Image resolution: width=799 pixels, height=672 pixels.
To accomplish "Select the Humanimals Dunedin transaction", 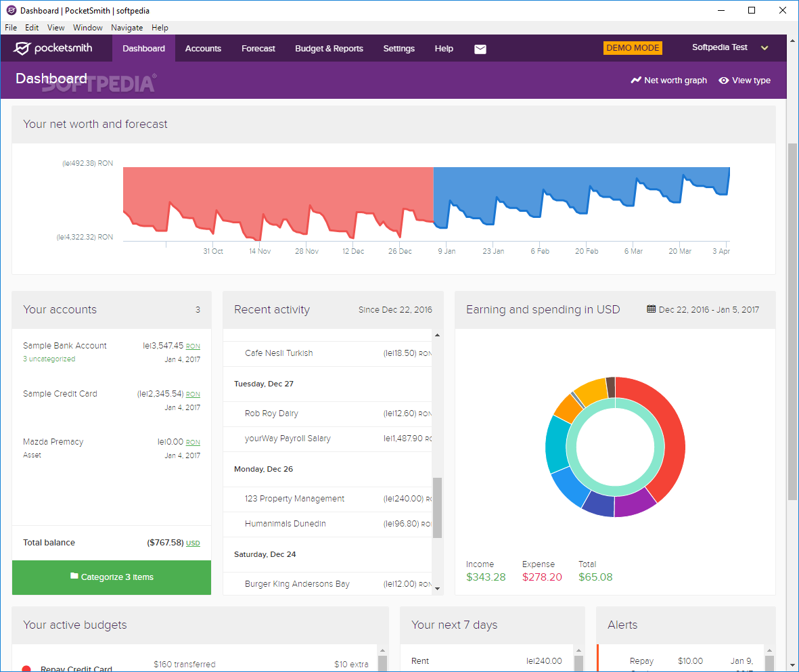I will click(327, 524).
